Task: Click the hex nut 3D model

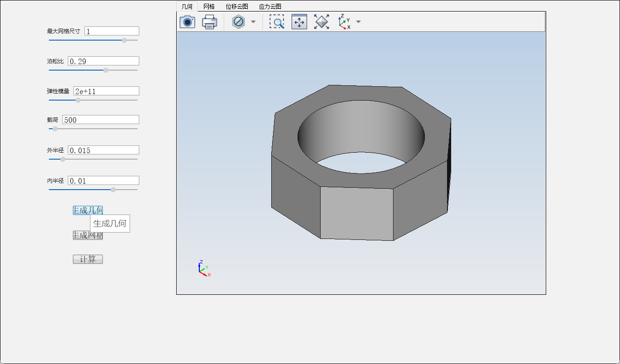Action: (x=361, y=162)
